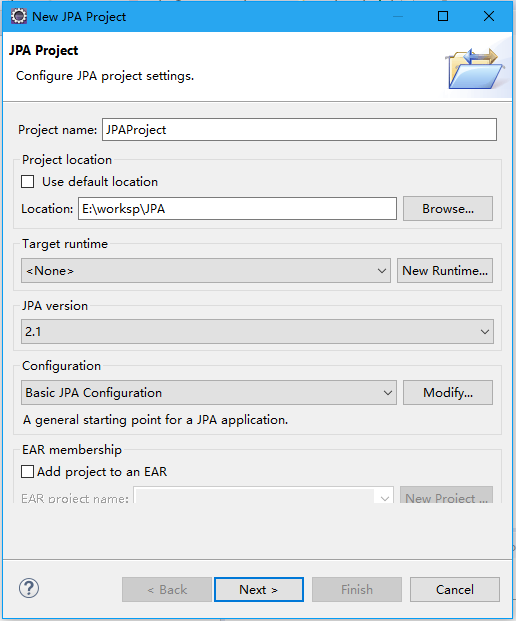This screenshot has height=621, width=516.
Task: Click the Browse... button
Action: 448,209
